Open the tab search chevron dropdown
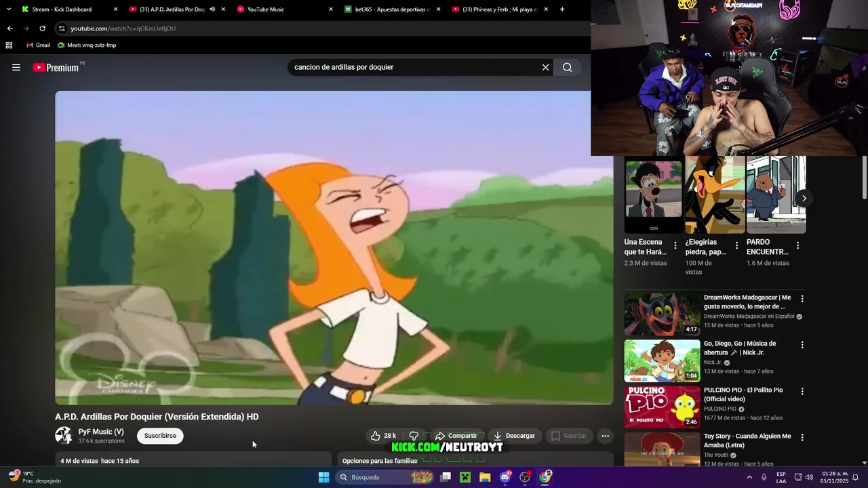Viewport: 868px width, 488px height. click(8, 9)
